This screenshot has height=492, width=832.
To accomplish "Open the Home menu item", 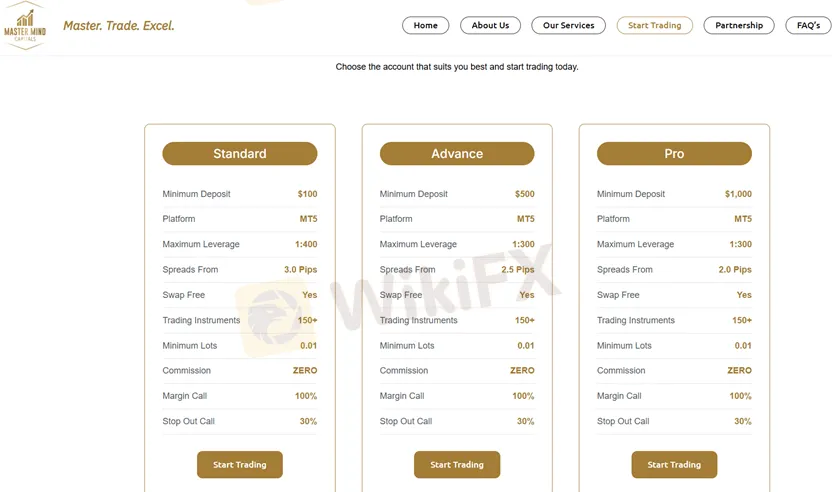I will [x=425, y=25].
